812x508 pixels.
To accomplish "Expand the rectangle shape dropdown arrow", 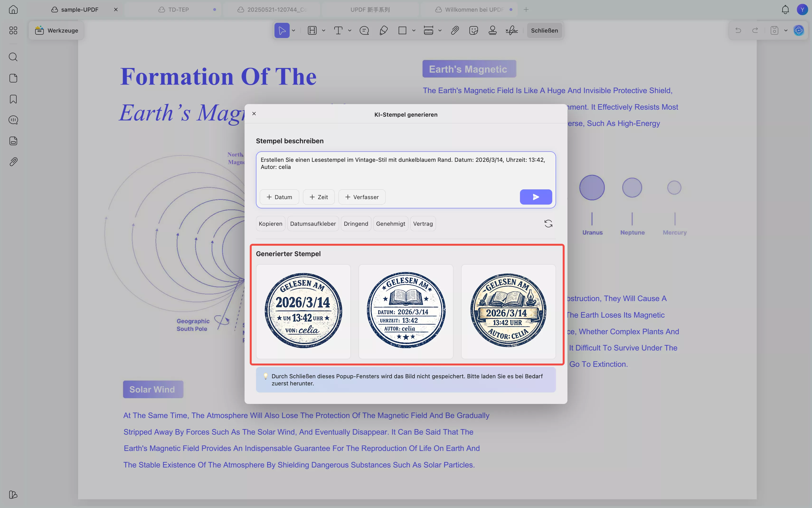I will pos(414,31).
